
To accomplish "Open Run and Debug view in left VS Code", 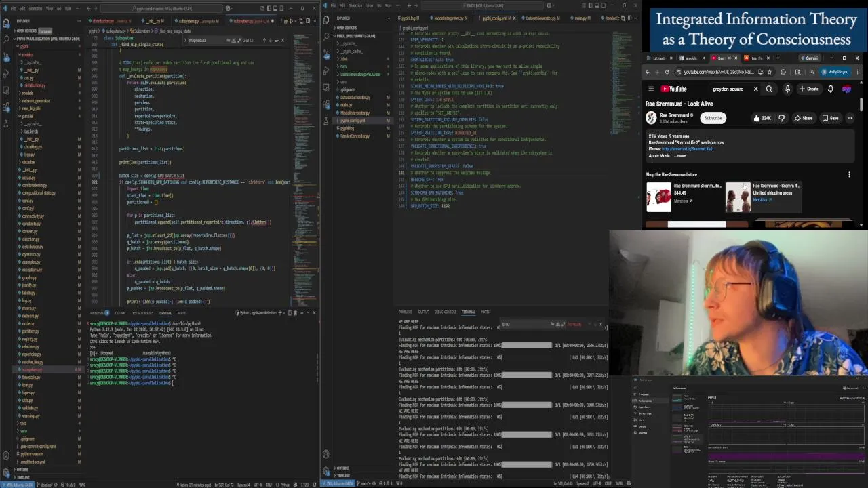I will point(6,73).
